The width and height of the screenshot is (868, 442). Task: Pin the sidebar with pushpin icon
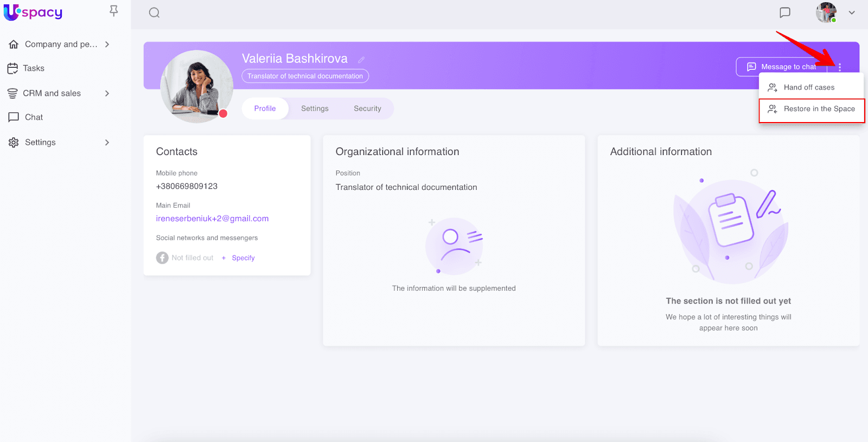[113, 11]
